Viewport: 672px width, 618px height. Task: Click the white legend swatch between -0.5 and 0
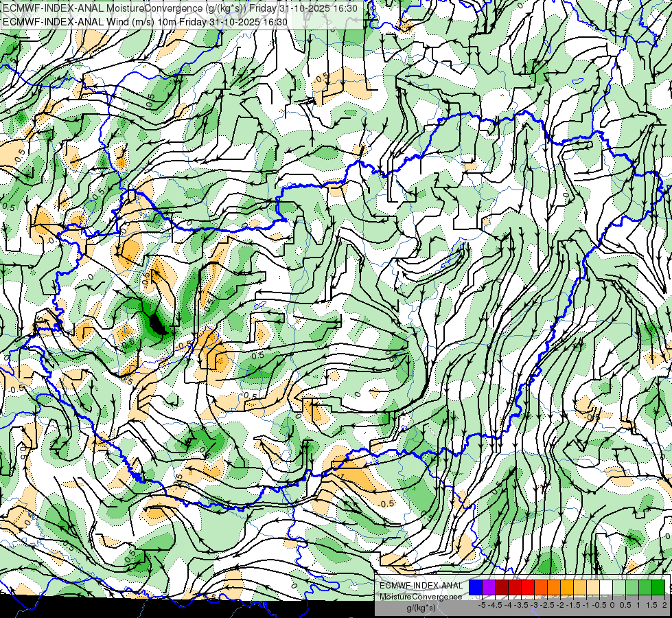coord(606,588)
